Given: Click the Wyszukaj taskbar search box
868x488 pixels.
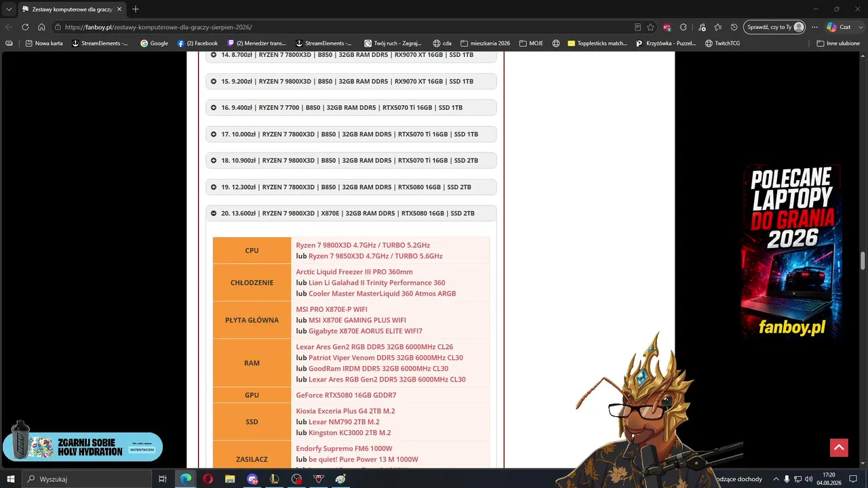Looking at the screenshot, I should coord(87,479).
